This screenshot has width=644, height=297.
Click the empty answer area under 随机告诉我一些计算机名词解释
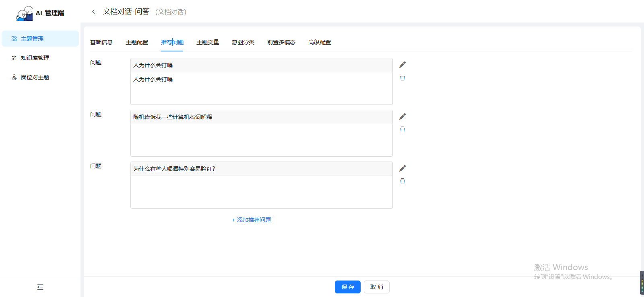262,140
